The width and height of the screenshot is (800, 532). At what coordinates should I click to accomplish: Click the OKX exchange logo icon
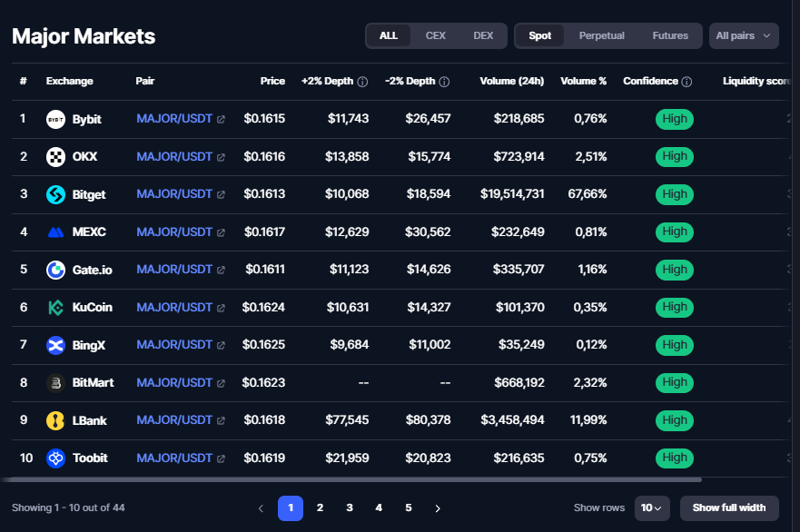55,156
